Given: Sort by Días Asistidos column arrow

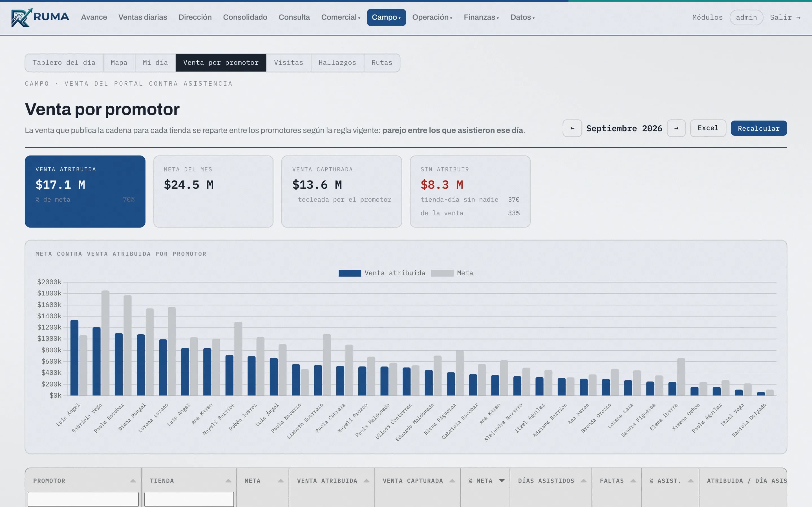Looking at the screenshot, I should click(584, 481).
